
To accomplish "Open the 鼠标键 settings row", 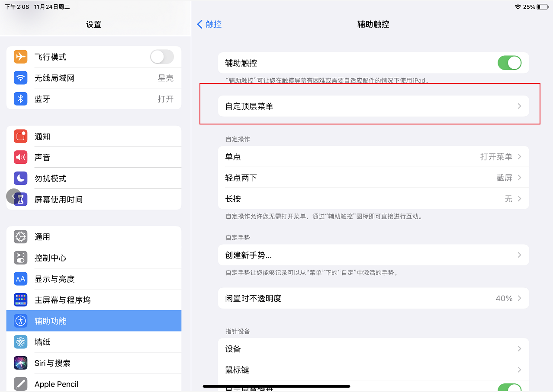I will (373, 370).
